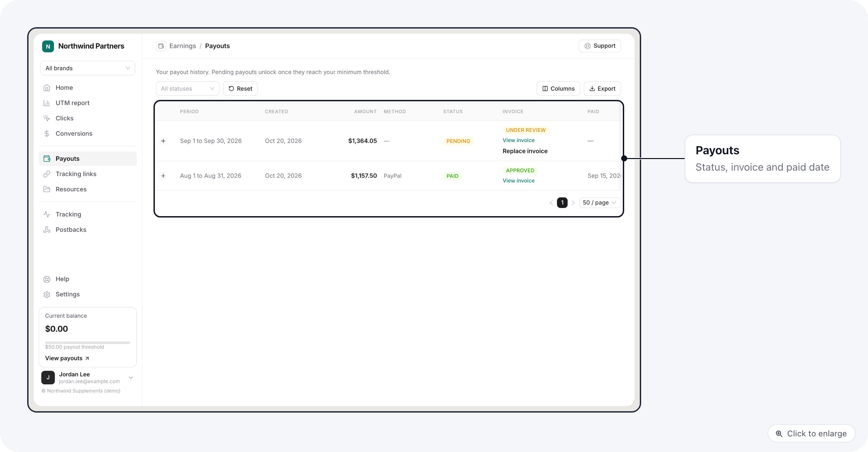The width and height of the screenshot is (868, 452).
Task: Click the Earnings breadcrumb
Action: (183, 46)
